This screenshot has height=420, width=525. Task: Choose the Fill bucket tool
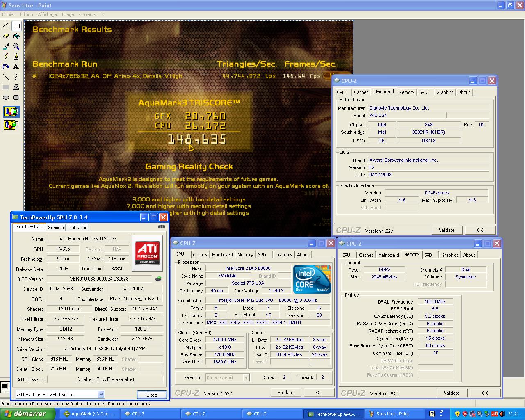tap(16, 36)
